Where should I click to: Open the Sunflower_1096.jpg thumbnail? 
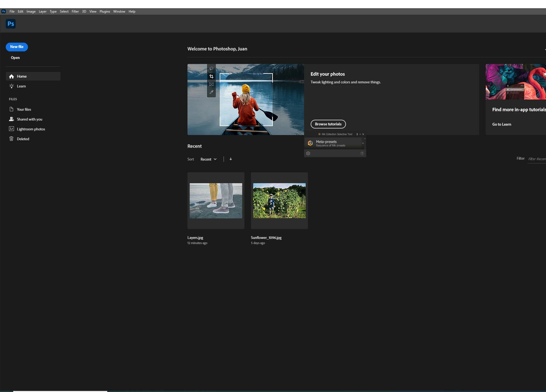tap(279, 201)
